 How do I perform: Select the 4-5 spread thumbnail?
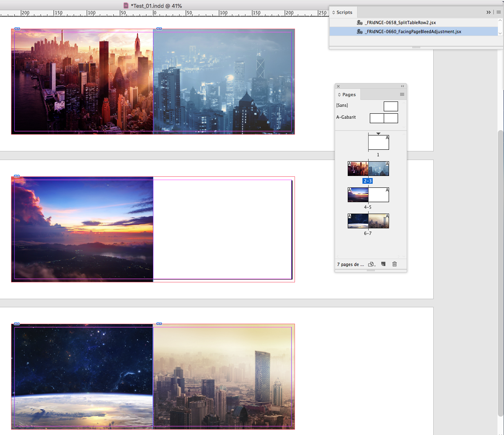pyautogui.click(x=367, y=195)
